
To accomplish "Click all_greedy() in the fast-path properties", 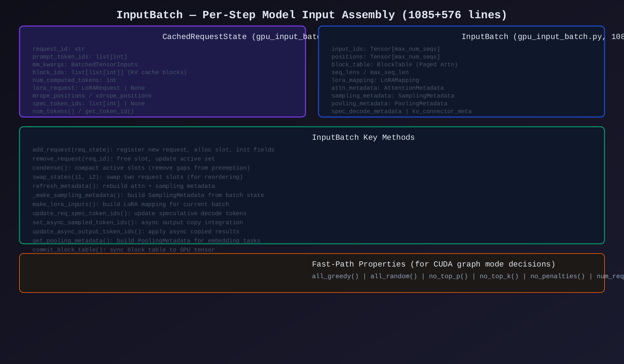I will click(x=335, y=276).
